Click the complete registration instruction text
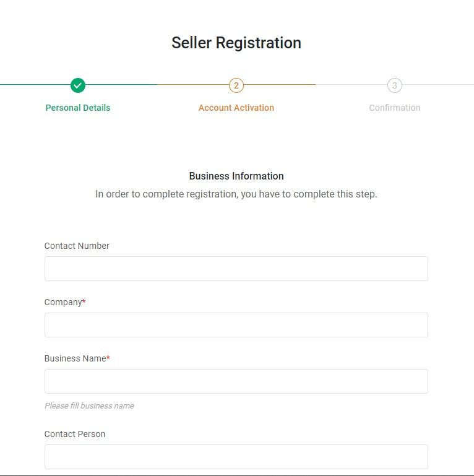 point(236,194)
